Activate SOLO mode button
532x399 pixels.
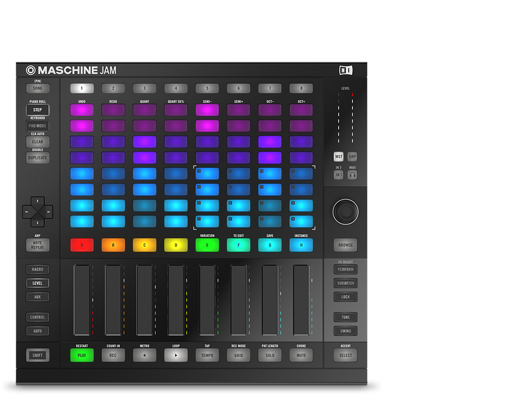click(x=270, y=355)
